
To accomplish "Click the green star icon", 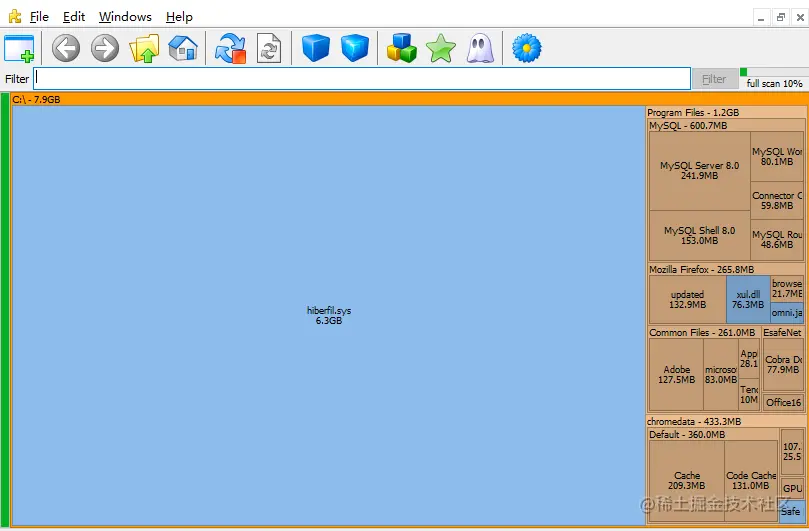I will 441,49.
